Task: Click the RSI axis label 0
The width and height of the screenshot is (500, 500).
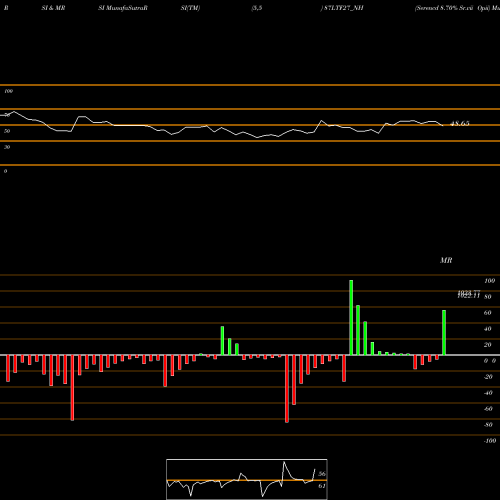Action: [x=5, y=171]
